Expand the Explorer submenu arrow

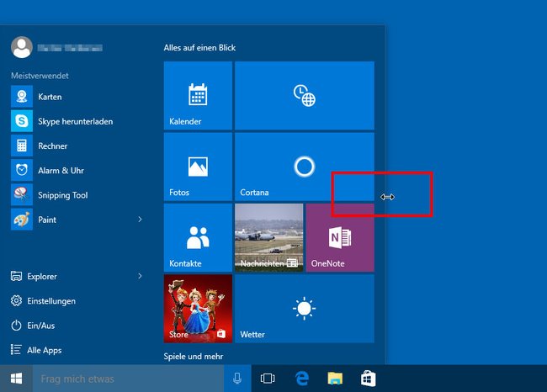(140, 276)
